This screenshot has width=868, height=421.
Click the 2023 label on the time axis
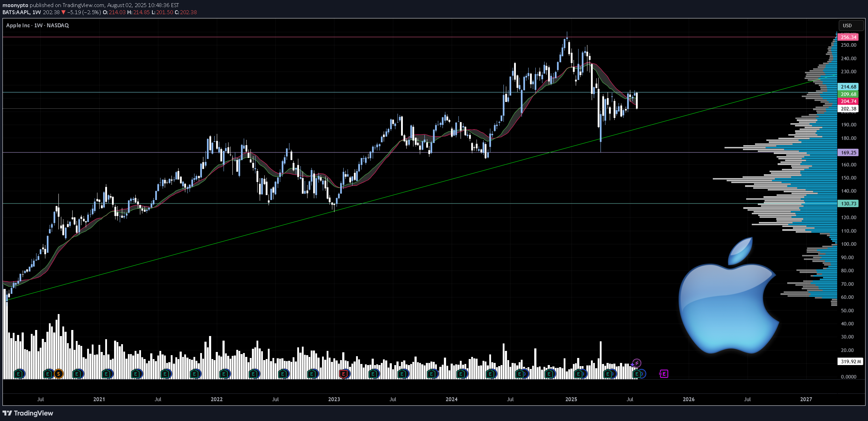coord(334,399)
